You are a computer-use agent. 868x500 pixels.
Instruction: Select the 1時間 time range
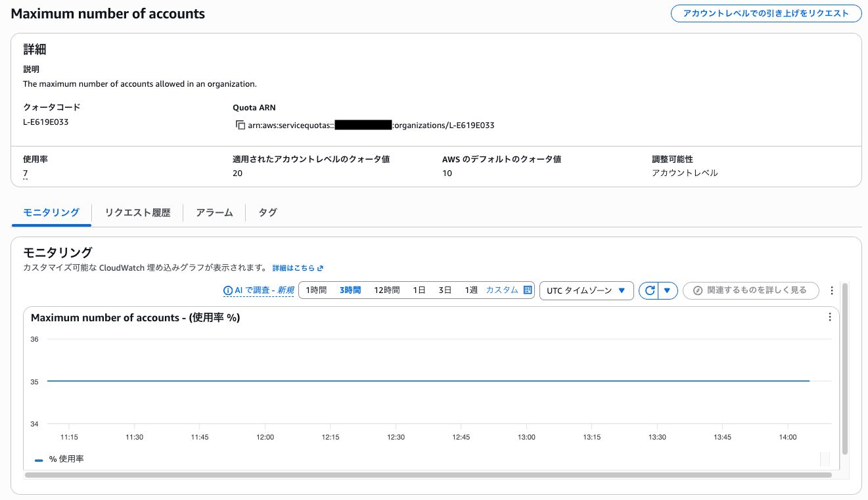tap(316, 290)
